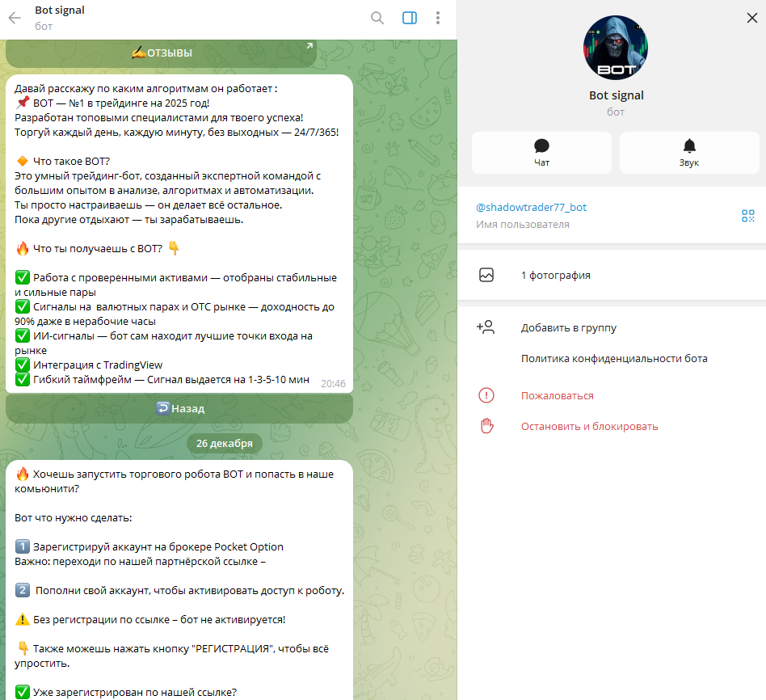This screenshot has width=766, height=700.
Task: Click the red exclamation report icon
Action: (486, 395)
